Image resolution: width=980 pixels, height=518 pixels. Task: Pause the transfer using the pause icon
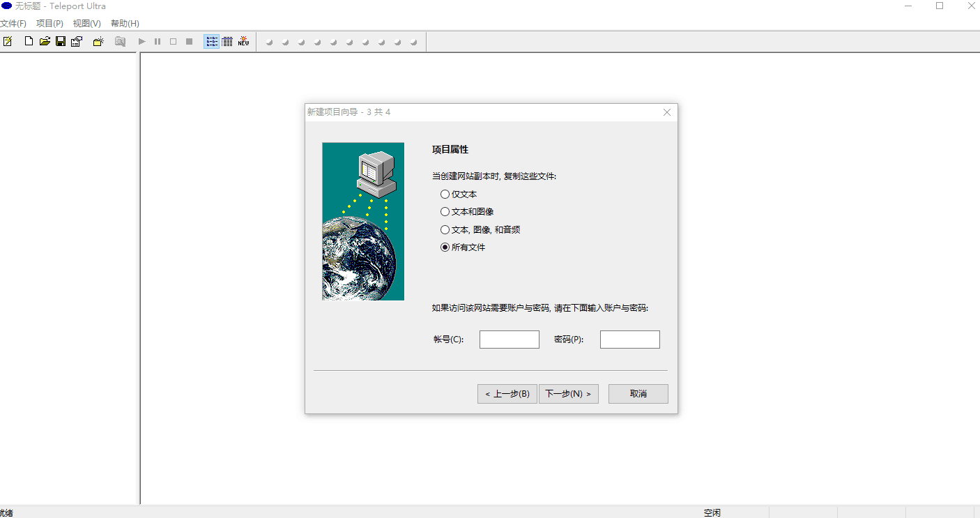point(157,41)
